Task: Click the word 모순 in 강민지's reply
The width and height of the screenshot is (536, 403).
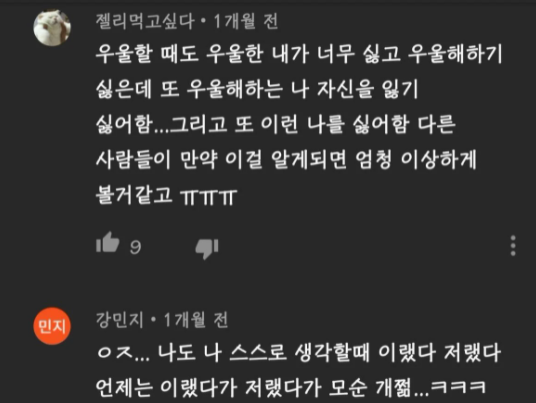Action: click(x=348, y=388)
